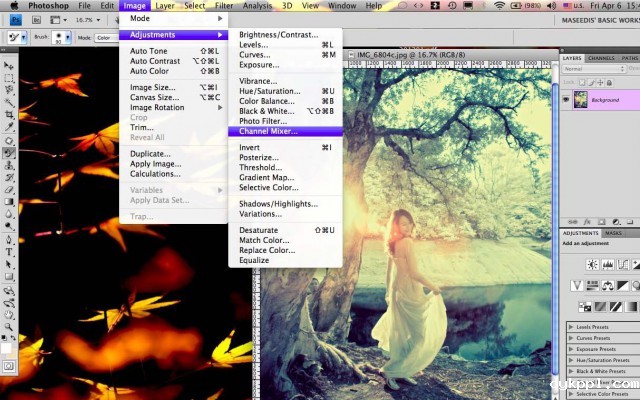Click the Levels adjustment icon
The height and width of the screenshot is (400, 640).
(x=607, y=264)
